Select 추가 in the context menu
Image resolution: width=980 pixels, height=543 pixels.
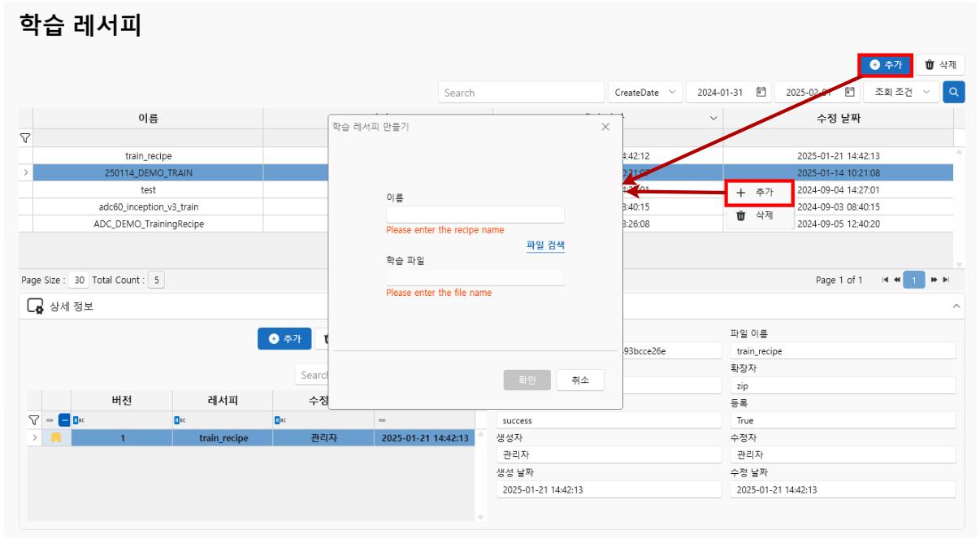pyautogui.click(x=758, y=193)
